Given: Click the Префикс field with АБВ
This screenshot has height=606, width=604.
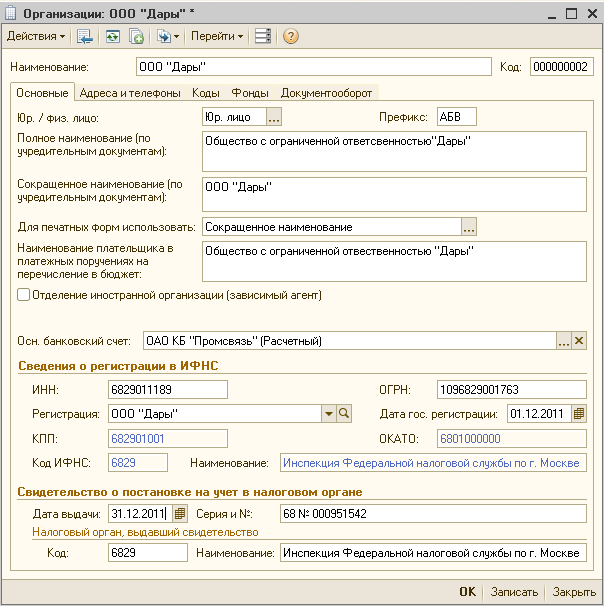Looking at the screenshot, I should [456, 117].
